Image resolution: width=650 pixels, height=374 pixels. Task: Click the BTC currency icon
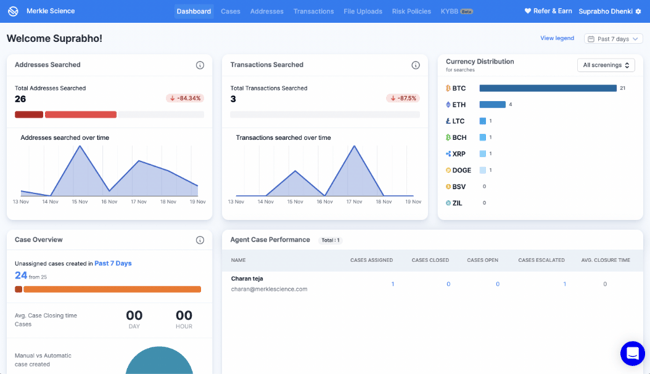tap(448, 88)
